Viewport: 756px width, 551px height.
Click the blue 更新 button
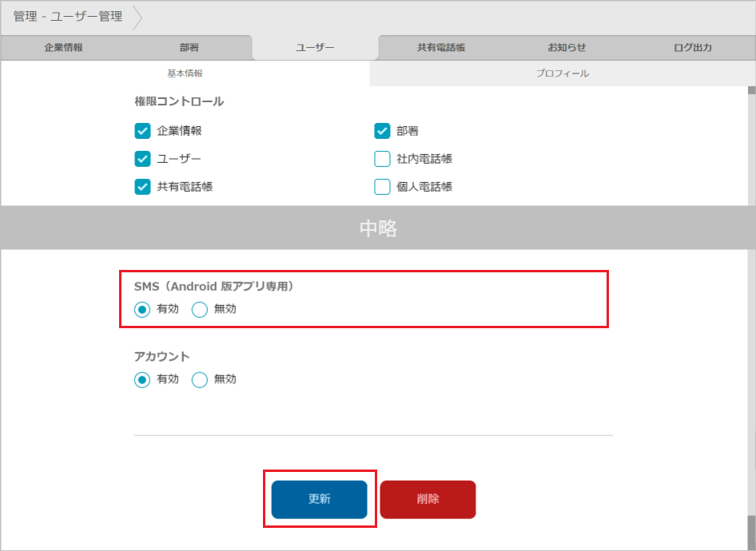coord(319,499)
